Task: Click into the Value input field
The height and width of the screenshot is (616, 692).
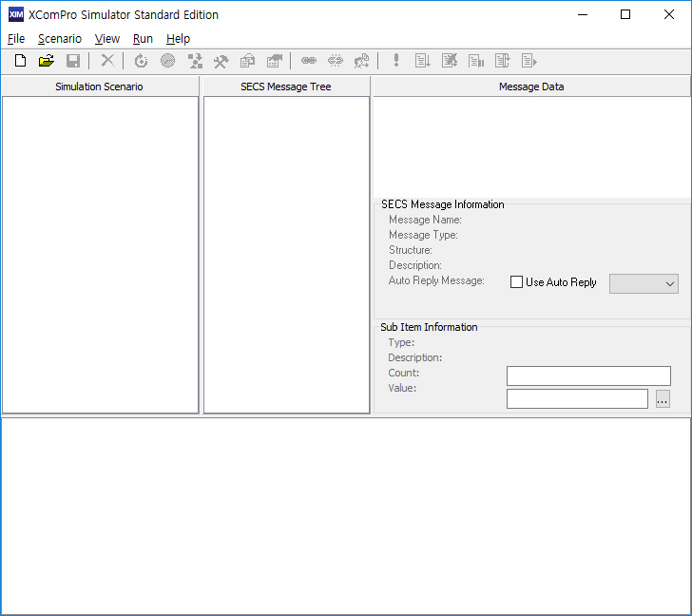Action: 577,399
